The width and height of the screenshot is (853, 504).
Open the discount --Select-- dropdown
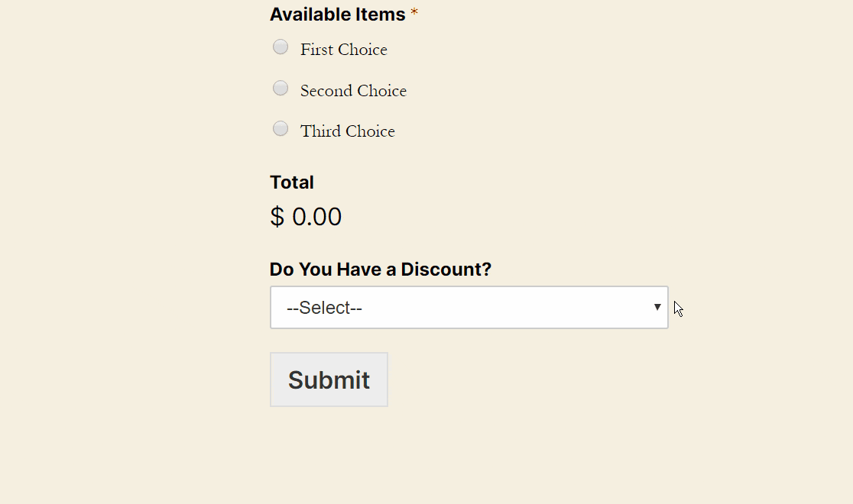click(x=469, y=307)
